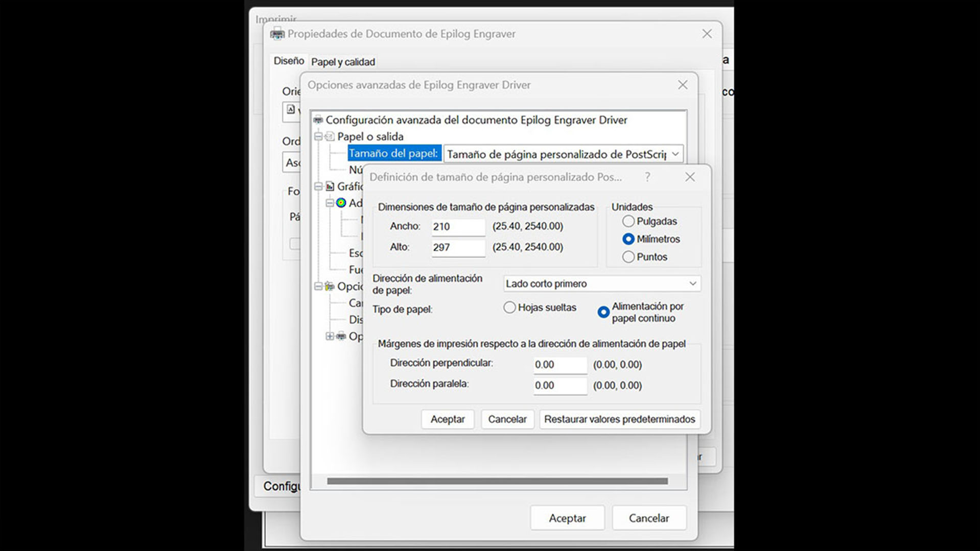Open the Dirección de alimentación de papel dropdown
The height and width of the screenshot is (551, 980).
[602, 284]
